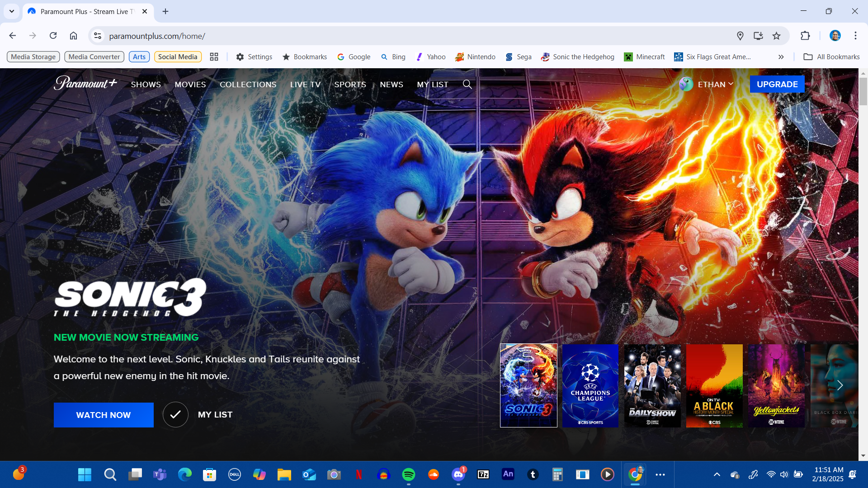The image size is (868, 488).
Task: Open Discord from the taskbar
Action: tap(458, 474)
